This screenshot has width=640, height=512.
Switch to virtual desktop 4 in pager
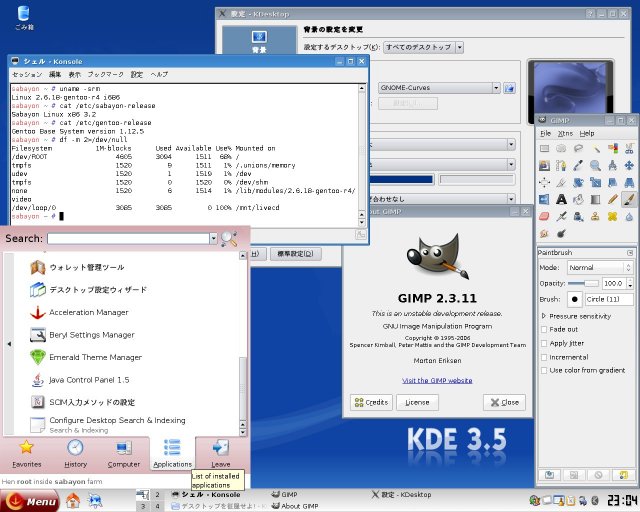point(157,506)
